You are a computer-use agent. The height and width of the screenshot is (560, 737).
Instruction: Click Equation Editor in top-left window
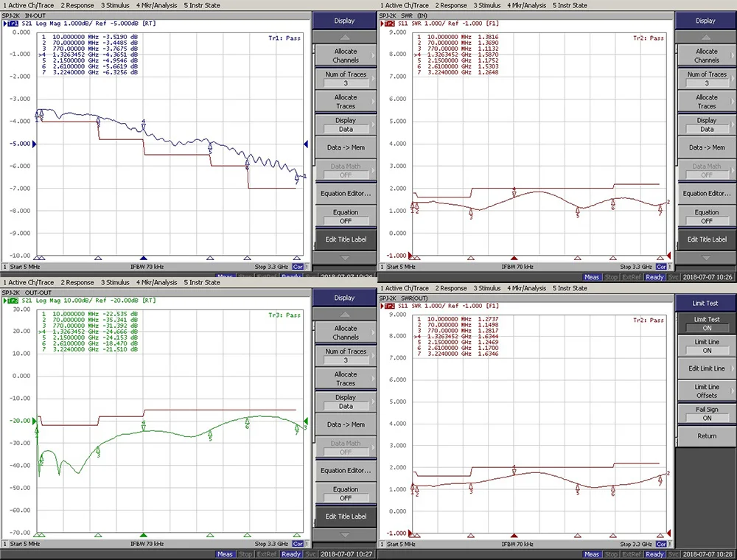(x=346, y=194)
